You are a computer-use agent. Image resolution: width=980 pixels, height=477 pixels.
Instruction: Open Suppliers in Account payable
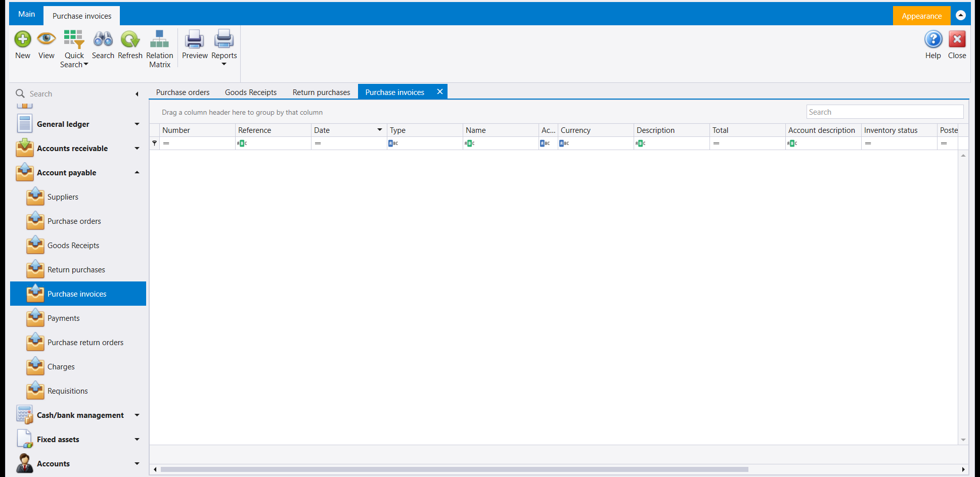(x=78, y=197)
